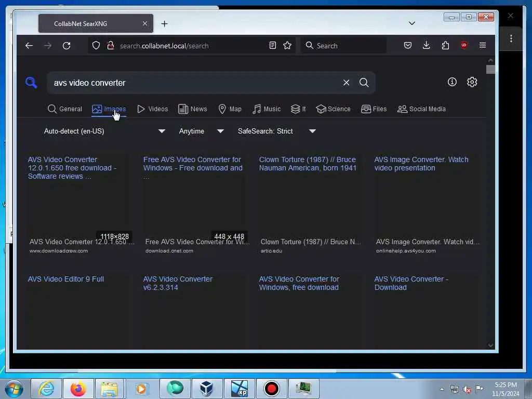The height and width of the screenshot is (399, 532).
Task: Click the muted volume tray icon
Action: tap(467, 390)
